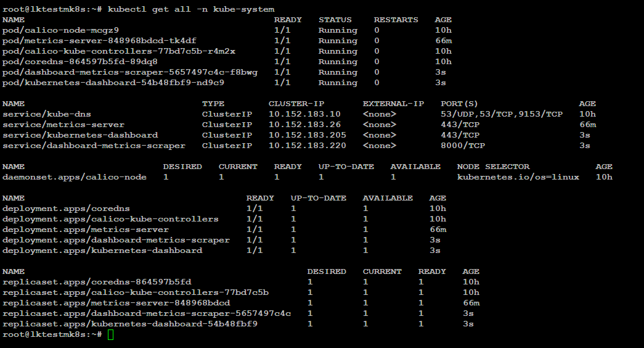This screenshot has width=644, height=348.
Task: Click 'pod/dashboard-metrics-scraper-5657497c4c-f8bwg'
Action: click(x=130, y=72)
